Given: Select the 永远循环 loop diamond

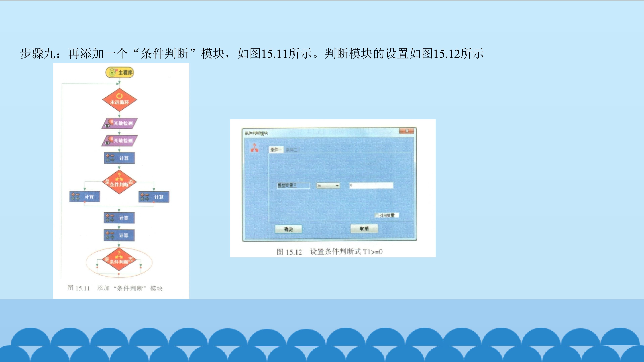Looking at the screenshot, I should (x=120, y=100).
